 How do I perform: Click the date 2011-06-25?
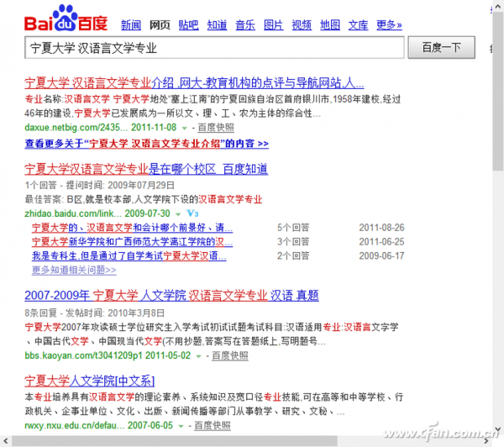point(382,242)
